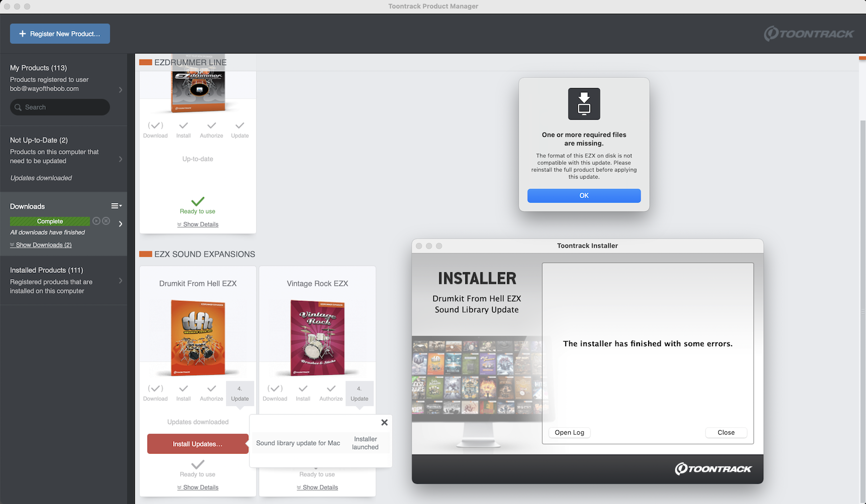
Task: Click Vintage Rock EZX Authorize step checkmark
Action: click(x=331, y=389)
